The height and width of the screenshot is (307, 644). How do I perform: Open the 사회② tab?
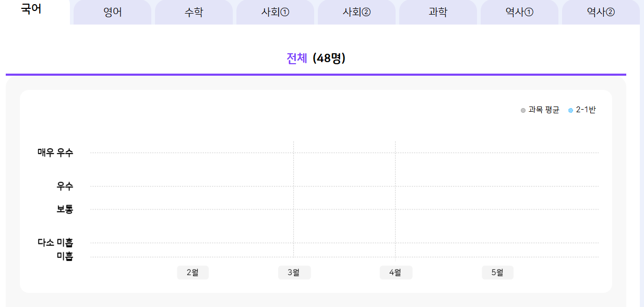[356, 13]
